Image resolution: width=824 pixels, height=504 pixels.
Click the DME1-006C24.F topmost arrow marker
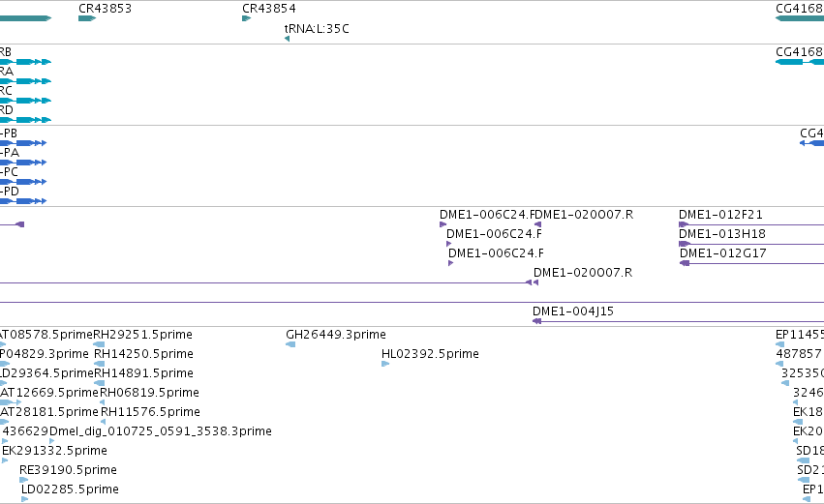[x=443, y=224]
